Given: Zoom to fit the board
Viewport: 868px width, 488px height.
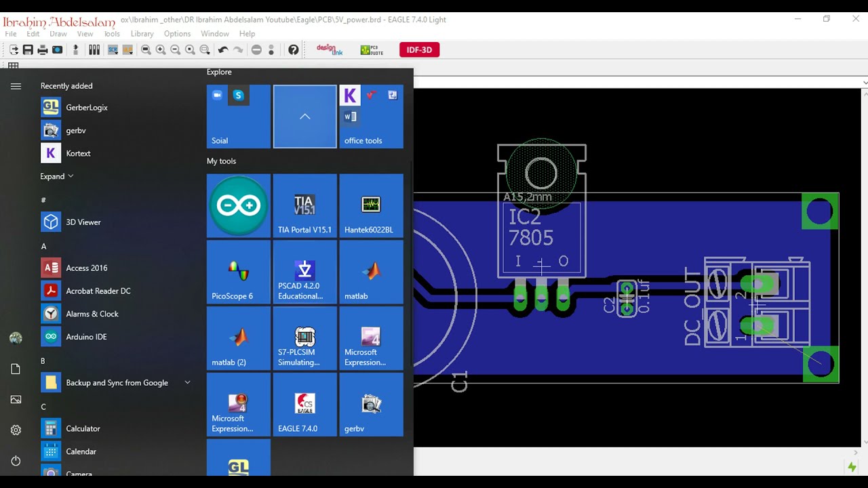Looking at the screenshot, I should 146,49.
